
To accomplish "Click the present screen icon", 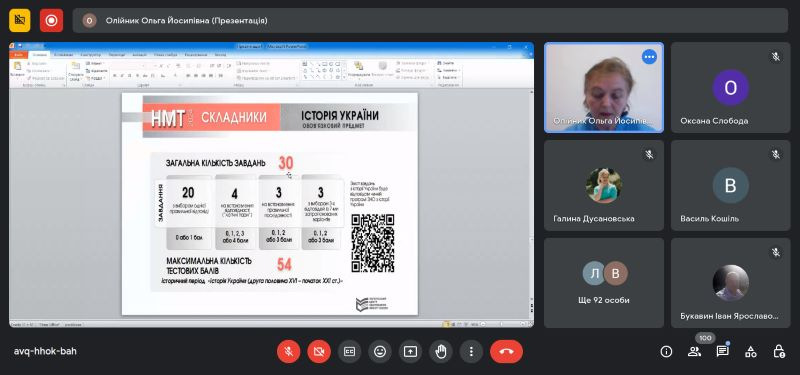I will tap(410, 352).
